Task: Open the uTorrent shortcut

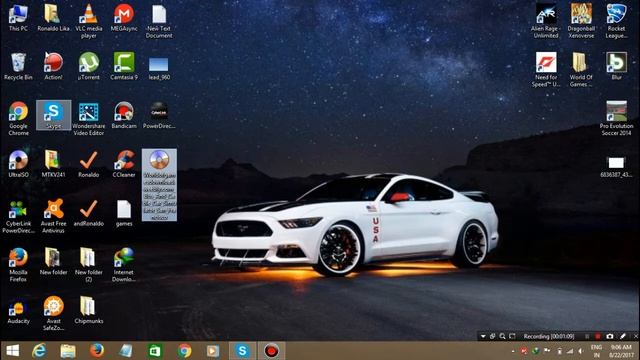Action: (89, 67)
